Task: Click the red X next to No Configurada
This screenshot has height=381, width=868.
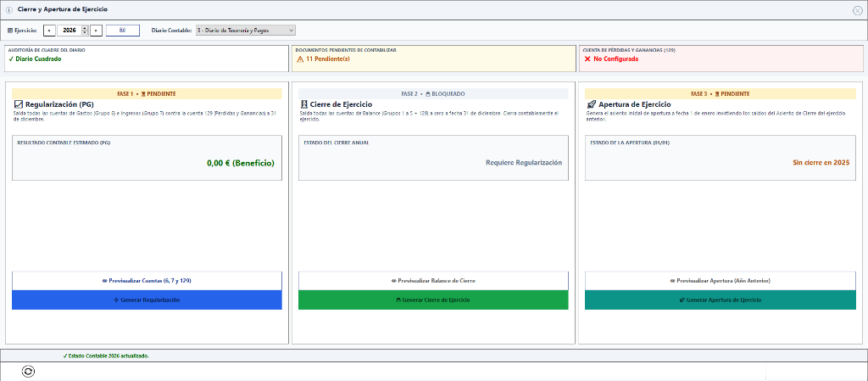Action: pos(587,59)
